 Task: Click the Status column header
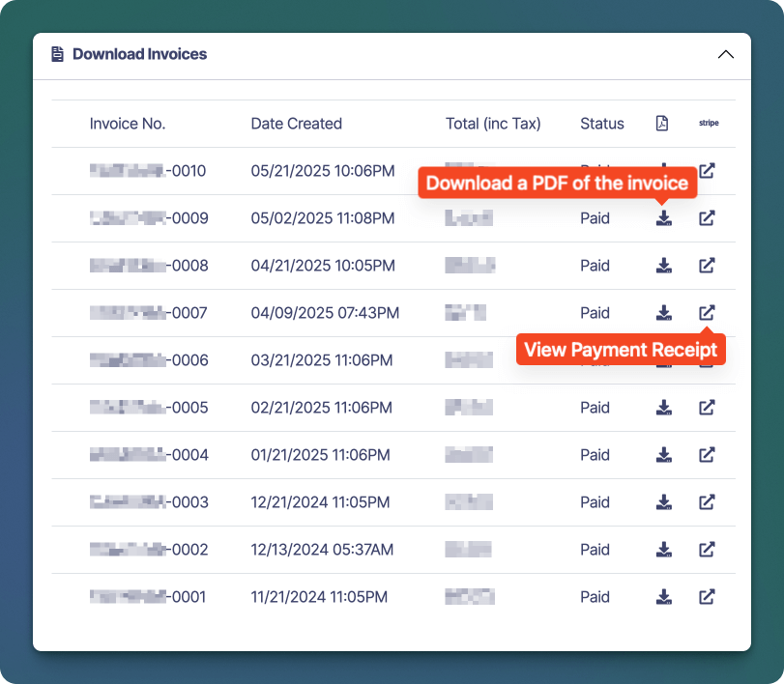tap(602, 124)
